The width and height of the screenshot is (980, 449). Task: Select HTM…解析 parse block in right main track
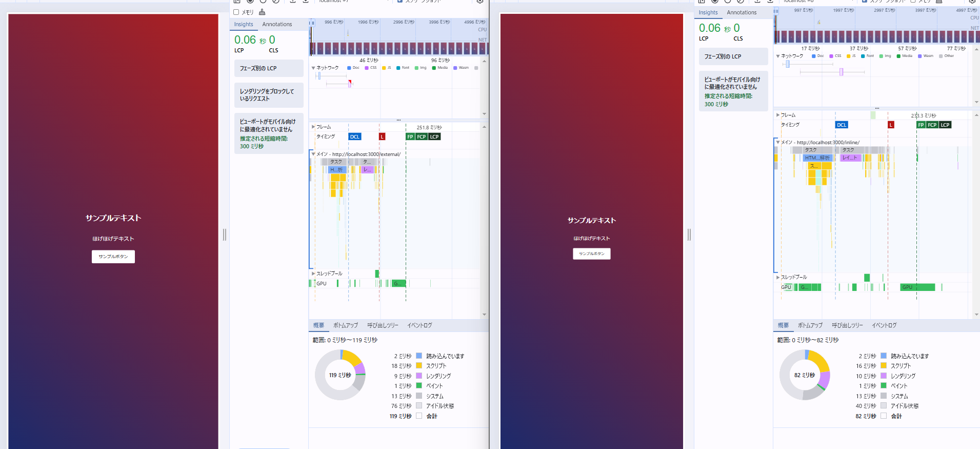[817, 158]
